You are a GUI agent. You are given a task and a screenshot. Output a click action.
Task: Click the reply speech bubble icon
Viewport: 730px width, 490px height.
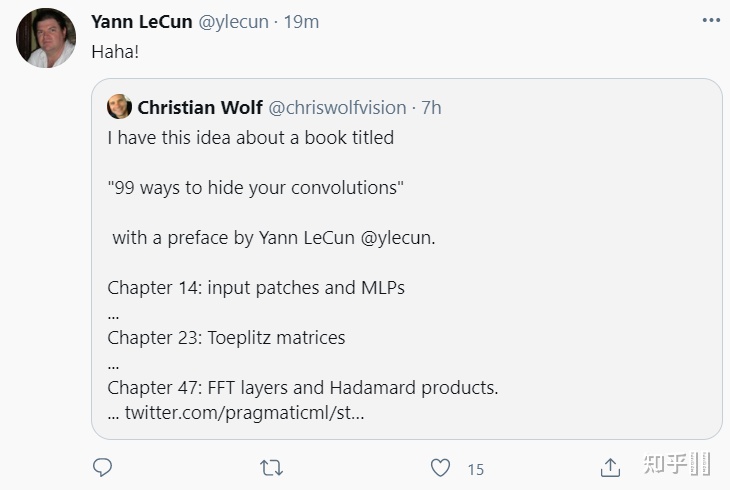pyautogui.click(x=102, y=467)
